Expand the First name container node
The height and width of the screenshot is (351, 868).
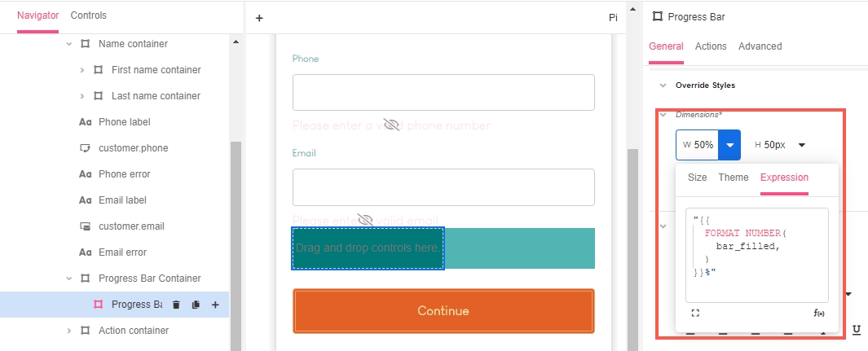click(x=82, y=70)
